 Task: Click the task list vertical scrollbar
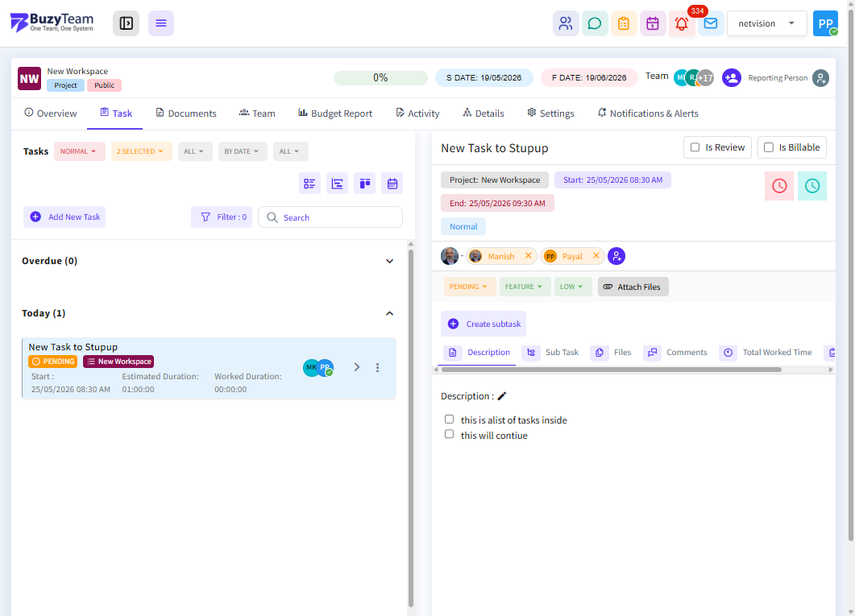coord(411,428)
